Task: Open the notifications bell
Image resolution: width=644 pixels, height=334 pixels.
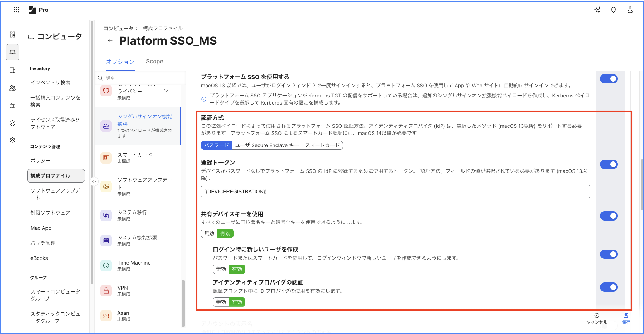Action: tap(614, 10)
